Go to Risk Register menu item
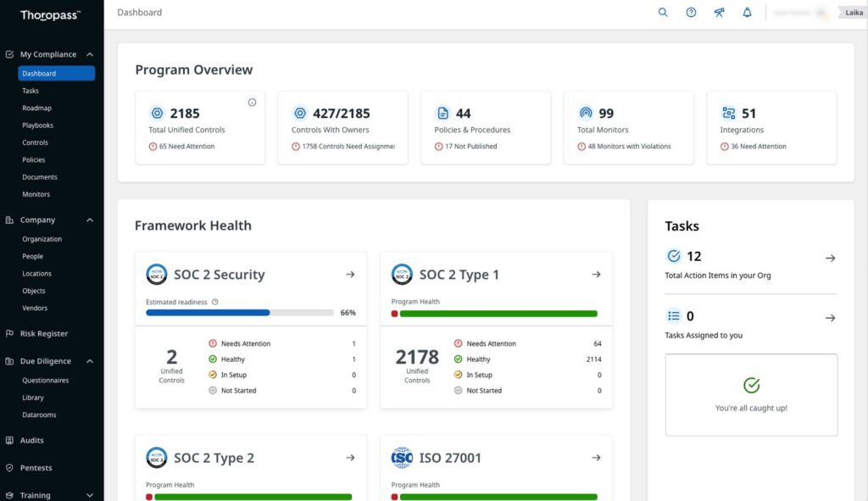The image size is (868, 501). coord(43,334)
